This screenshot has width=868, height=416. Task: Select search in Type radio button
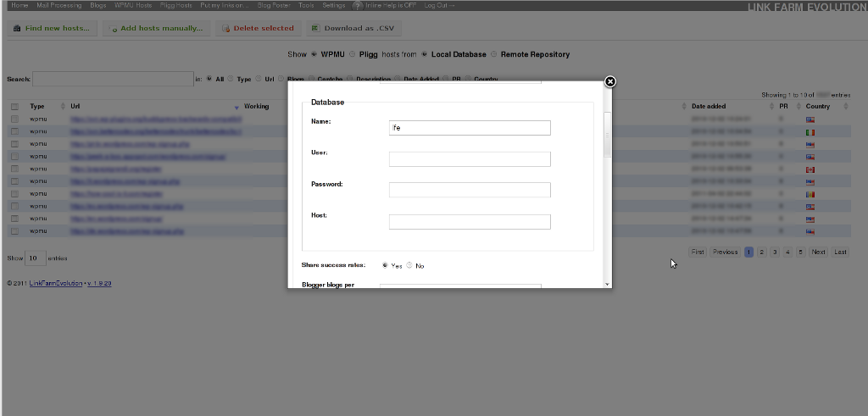[x=231, y=79]
